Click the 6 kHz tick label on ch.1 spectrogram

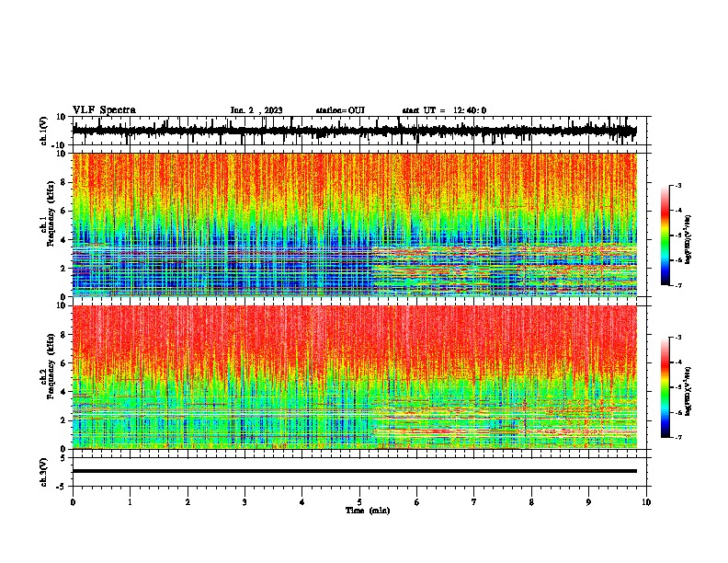click(63, 211)
